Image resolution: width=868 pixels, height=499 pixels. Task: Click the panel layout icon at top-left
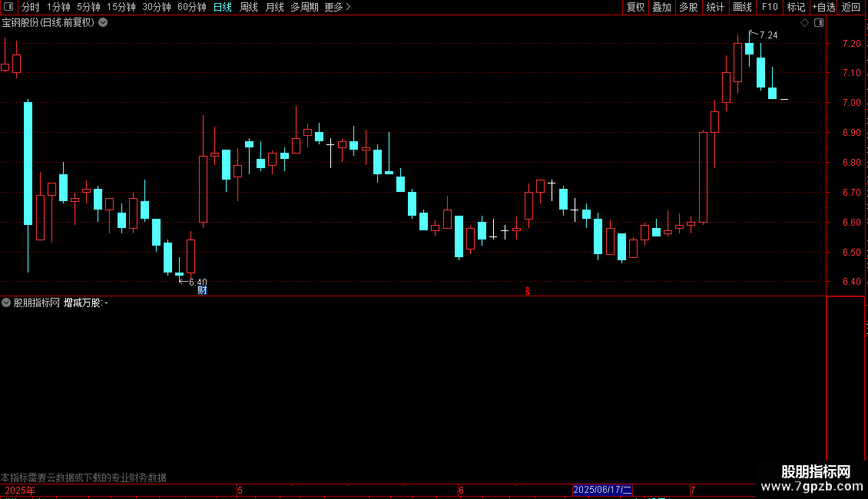click(x=8, y=7)
